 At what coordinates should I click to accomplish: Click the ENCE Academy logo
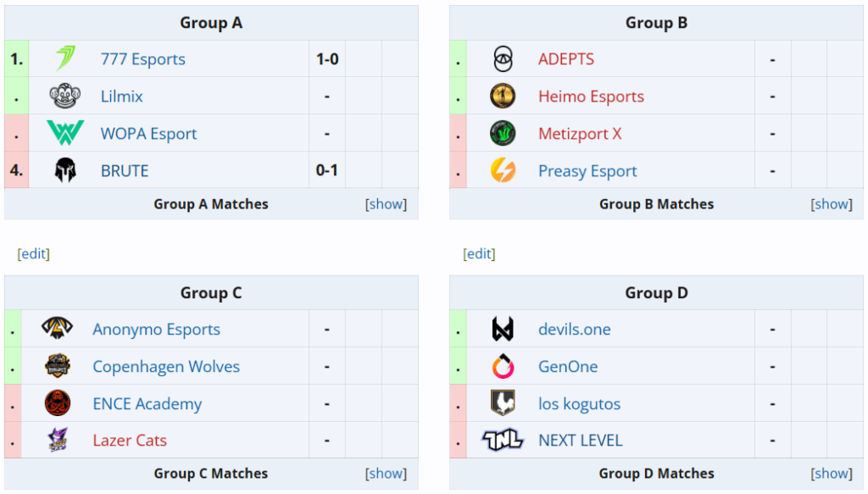(58, 404)
